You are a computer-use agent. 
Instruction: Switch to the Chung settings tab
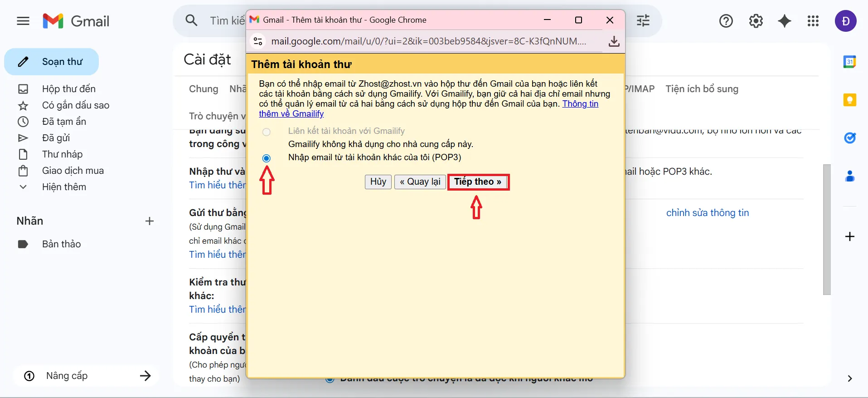pyautogui.click(x=204, y=89)
